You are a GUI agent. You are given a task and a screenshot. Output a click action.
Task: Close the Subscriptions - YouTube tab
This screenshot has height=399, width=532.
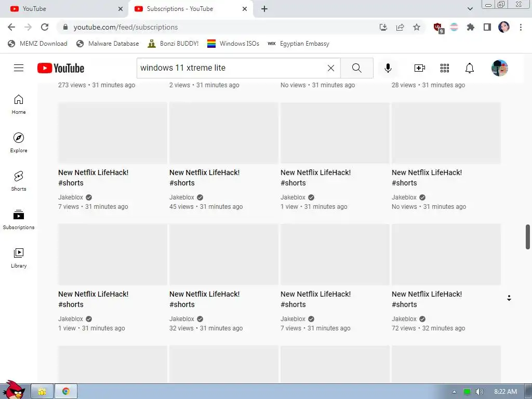[x=245, y=9]
